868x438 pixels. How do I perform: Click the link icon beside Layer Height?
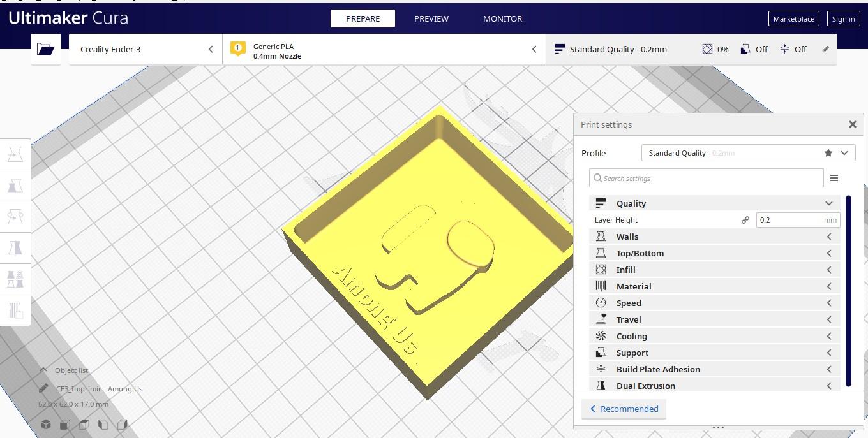pyautogui.click(x=745, y=220)
